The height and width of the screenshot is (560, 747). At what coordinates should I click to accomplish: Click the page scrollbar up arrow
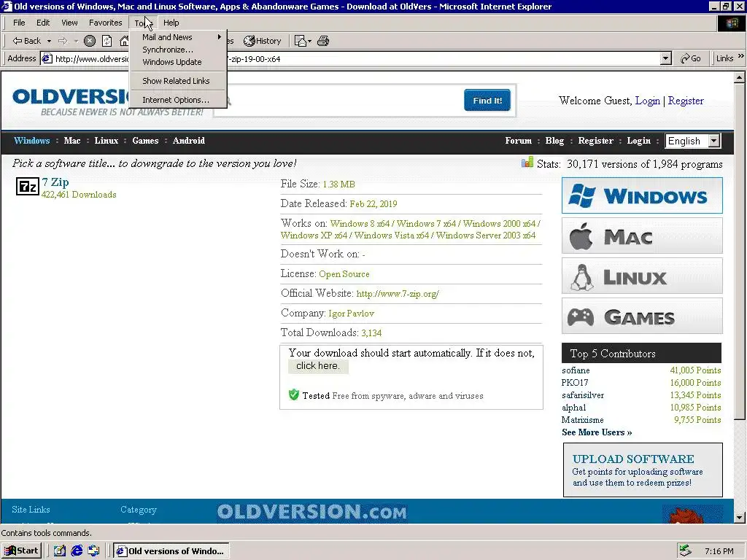click(739, 77)
